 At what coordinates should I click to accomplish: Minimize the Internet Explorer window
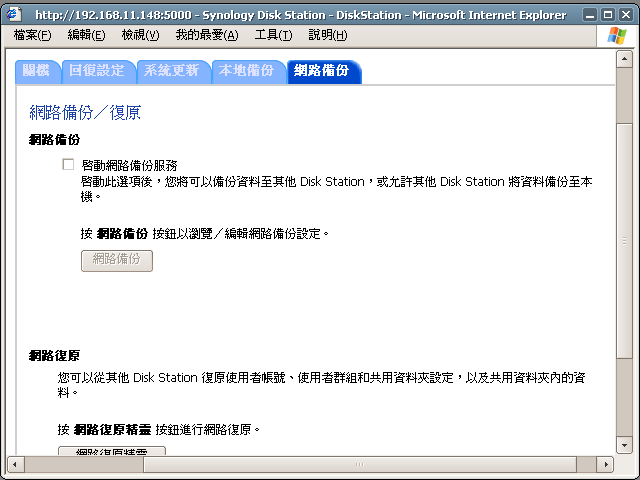590,15
